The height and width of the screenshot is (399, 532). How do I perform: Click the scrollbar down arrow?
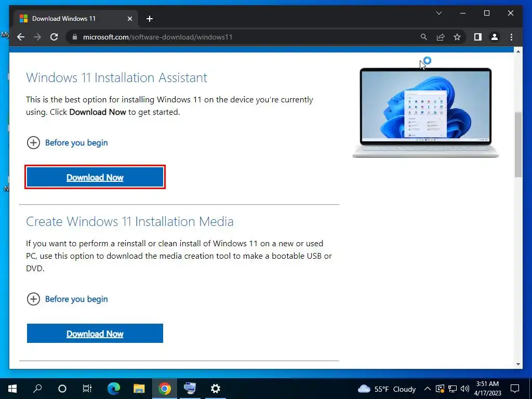pos(518,364)
